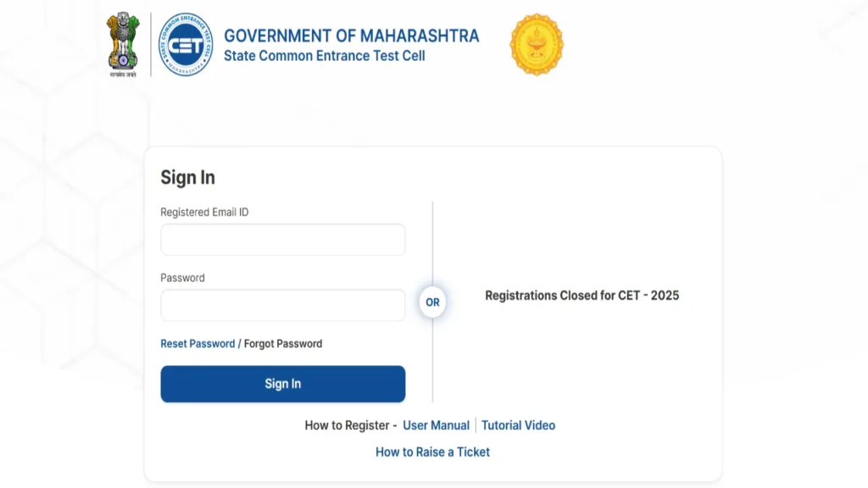Screen dimensions: 868x488
Task: Click the golden Maharashtra seal
Action: (537, 44)
